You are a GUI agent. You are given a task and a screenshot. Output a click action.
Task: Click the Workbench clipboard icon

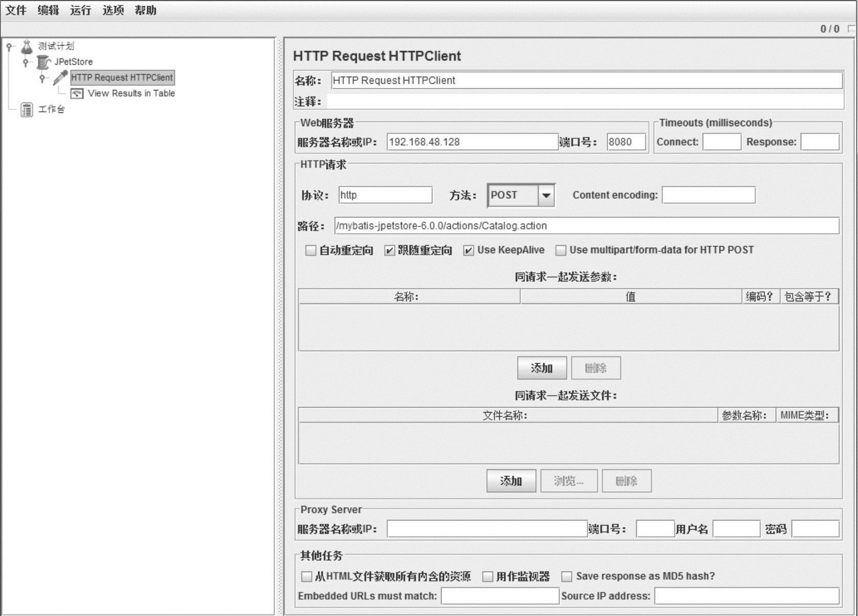tap(27, 109)
